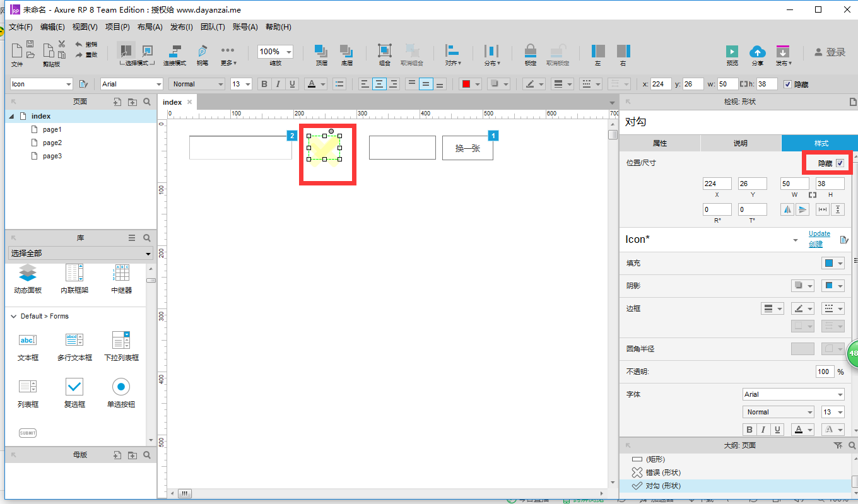The height and width of the screenshot is (504, 858).
Task: Click the Update style link
Action: [820, 233]
